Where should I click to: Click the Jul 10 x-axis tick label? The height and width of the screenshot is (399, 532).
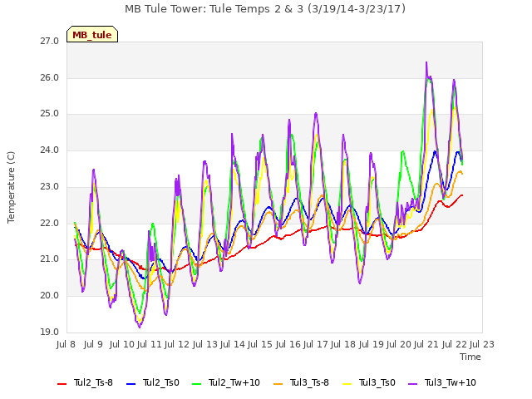(x=122, y=345)
